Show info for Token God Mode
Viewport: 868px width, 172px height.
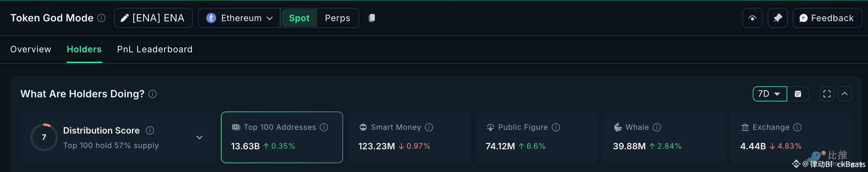pos(101,18)
